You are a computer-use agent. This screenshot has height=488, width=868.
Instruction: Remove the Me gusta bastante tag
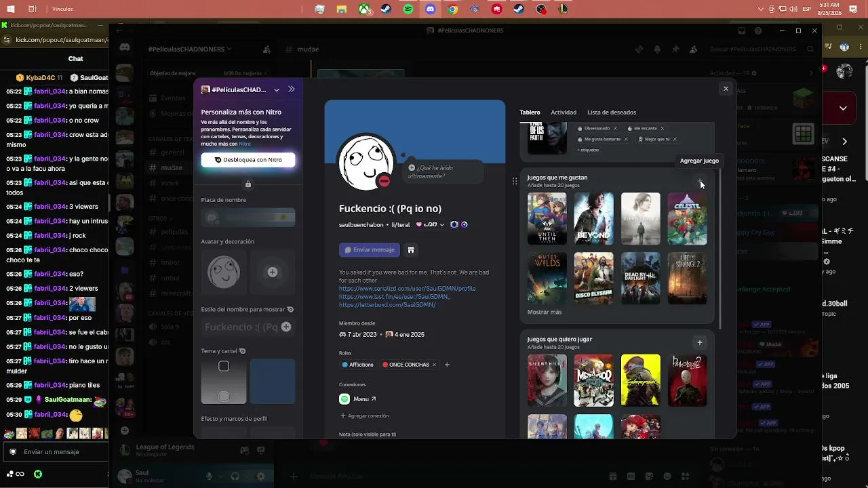(625, 139)
